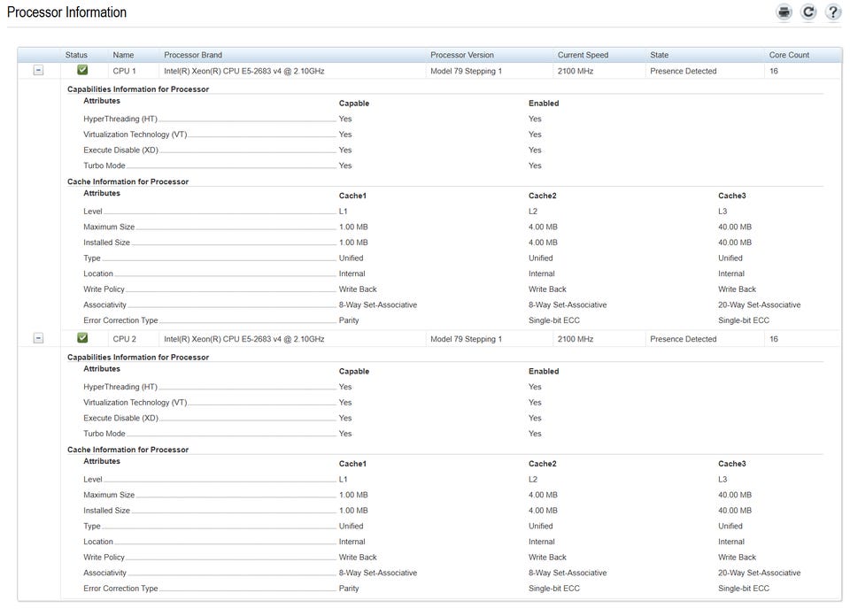This screenshot has width=850, height=616.
Task: Click CPU 1 Error Correction Type label
Action: 120,320
